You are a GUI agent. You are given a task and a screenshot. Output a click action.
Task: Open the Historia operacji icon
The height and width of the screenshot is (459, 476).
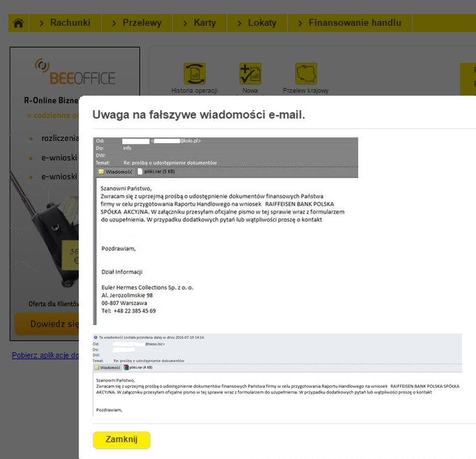(x=194, y=74)
